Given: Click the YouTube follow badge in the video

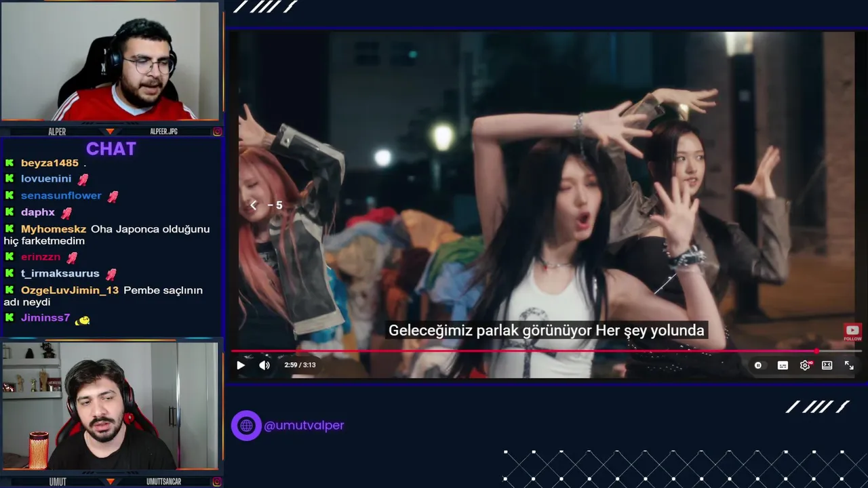Looking at the screenshot, I should pos(852,333).
